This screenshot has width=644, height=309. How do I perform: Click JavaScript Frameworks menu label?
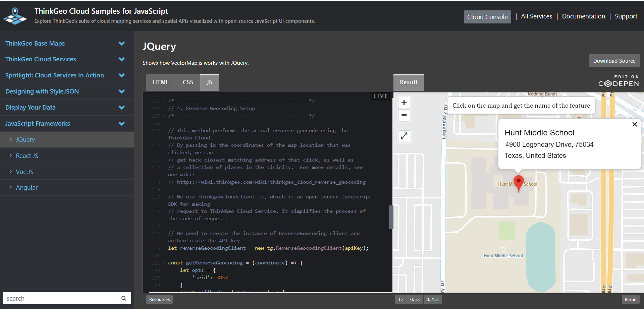pyautogui.click(x=38, y=124)
